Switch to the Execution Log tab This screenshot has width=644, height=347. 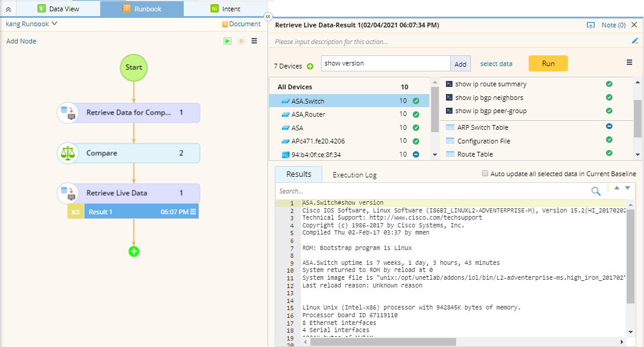(354, 174)
